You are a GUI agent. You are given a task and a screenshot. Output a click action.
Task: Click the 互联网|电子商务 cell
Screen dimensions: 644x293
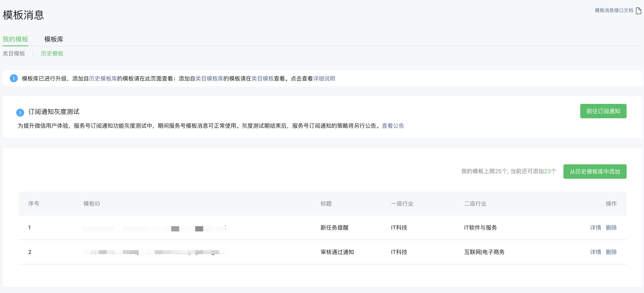484,252
